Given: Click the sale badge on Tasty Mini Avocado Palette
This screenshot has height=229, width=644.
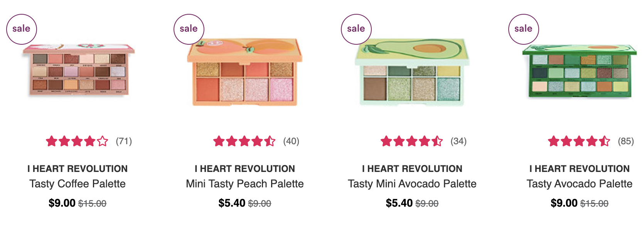Looking at the screenshot, I should [356, 29].
